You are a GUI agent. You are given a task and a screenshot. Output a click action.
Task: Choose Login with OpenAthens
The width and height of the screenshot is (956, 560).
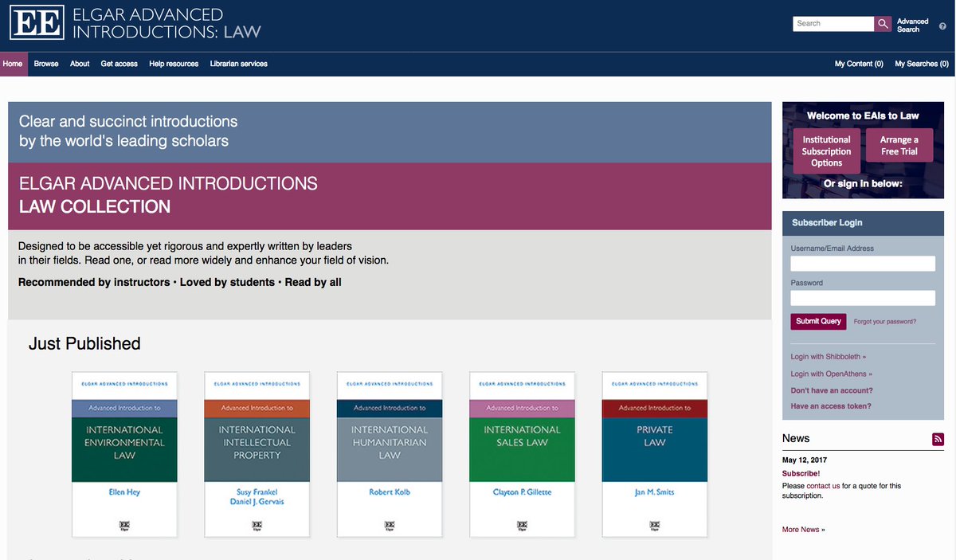832,374
